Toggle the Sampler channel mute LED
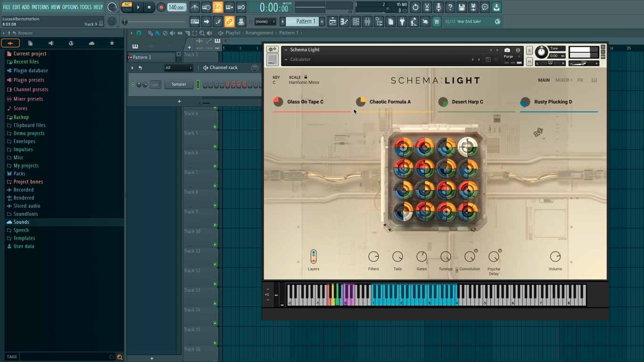The width and height of the screenshot is (644, 362). pos(133,85)
